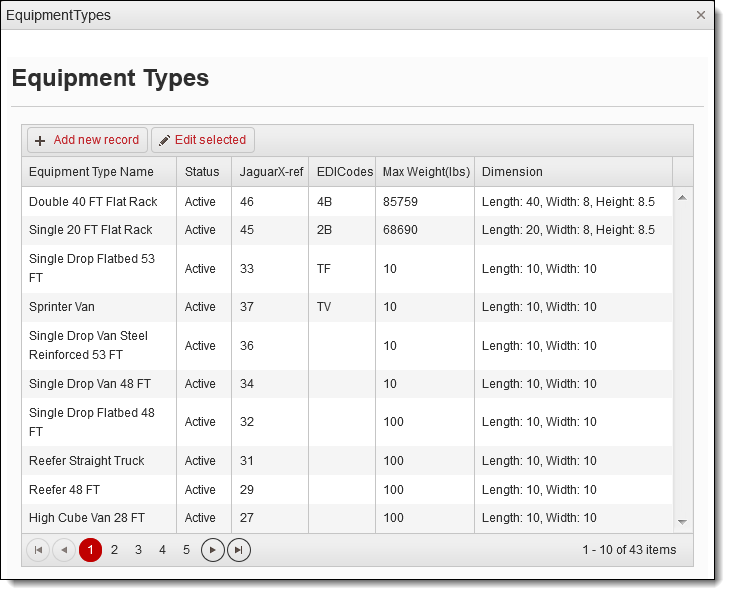The height and width of the screenshot is (595, 730).
Task: Go to the previous page arrow
Action: pos(63,550)
